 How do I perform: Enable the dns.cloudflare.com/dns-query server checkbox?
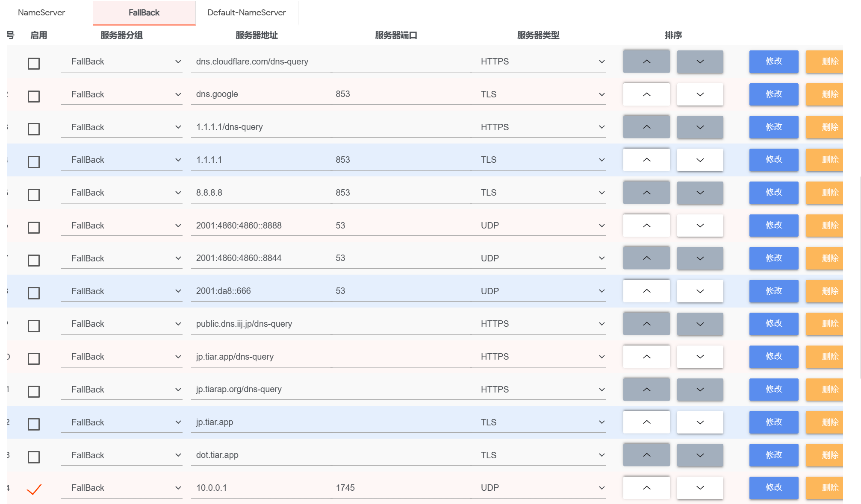click(34, 64)
